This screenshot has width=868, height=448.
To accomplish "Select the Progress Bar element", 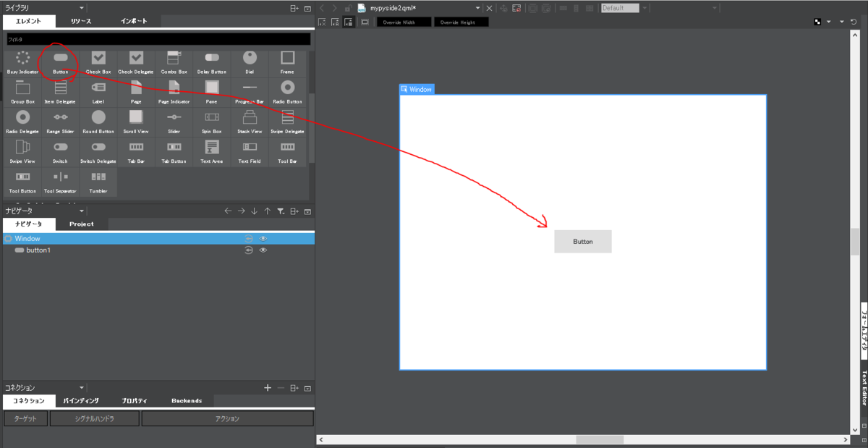I will point(250,93).
